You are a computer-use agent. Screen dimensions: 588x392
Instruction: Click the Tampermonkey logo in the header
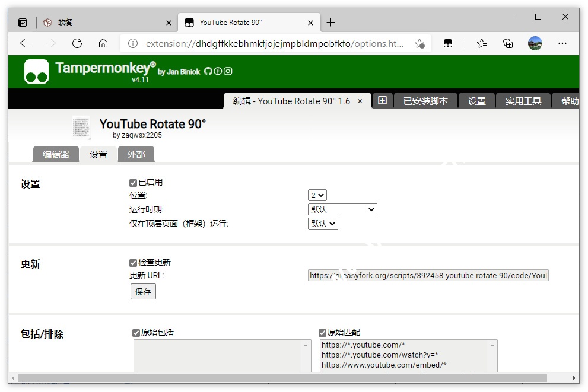pyautogui.click(x=36, y=71)
